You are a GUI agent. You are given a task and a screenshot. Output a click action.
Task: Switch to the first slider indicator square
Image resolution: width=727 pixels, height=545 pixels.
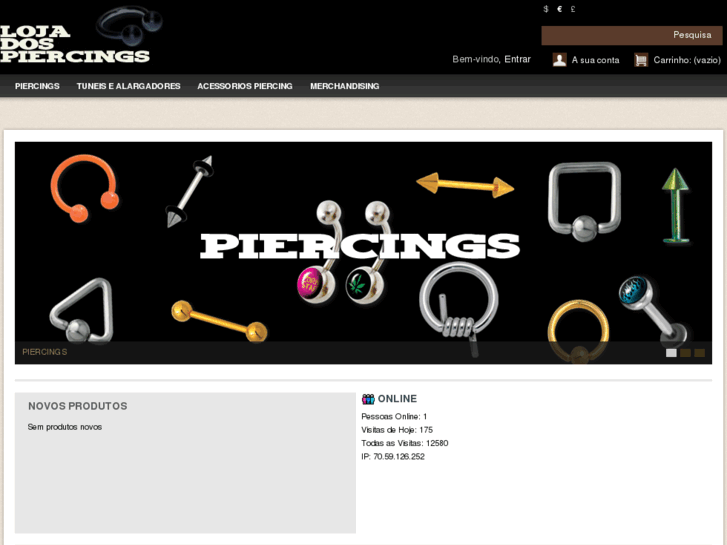[x=671, y=353]
